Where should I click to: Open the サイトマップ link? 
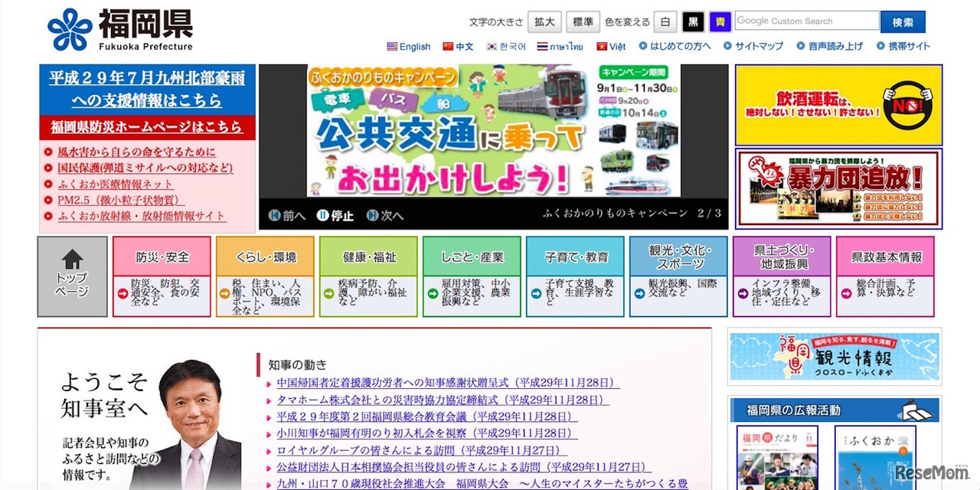(x=753, y=46)
